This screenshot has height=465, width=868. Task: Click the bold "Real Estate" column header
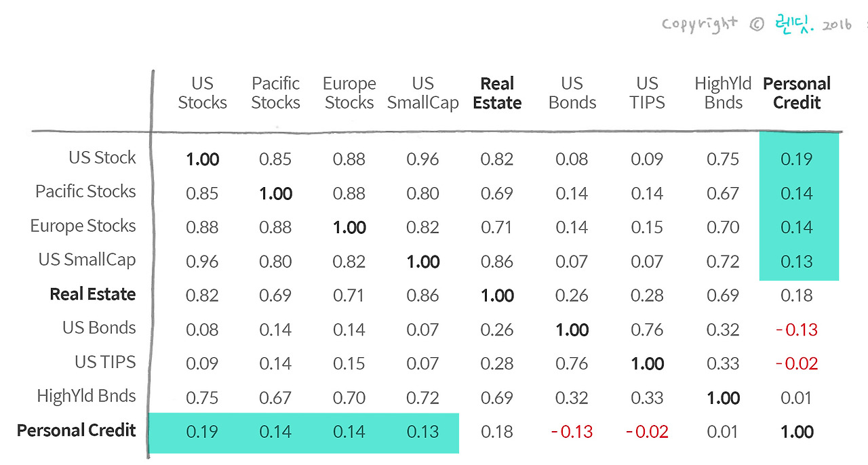pyautogui.click(x=497, y=94)
